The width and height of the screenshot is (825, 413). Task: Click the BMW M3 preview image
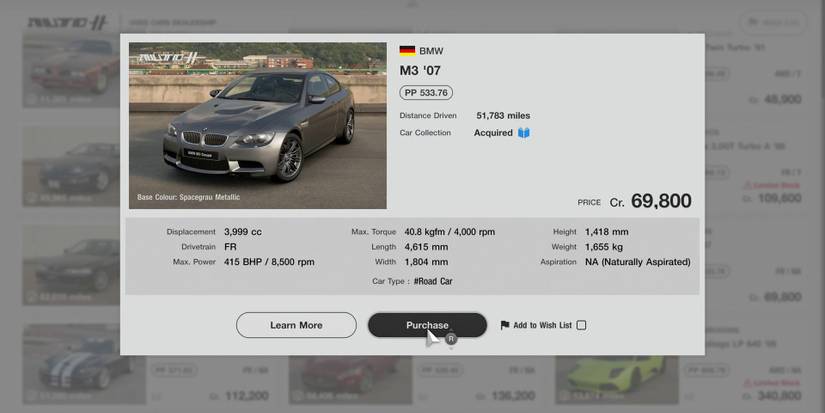[x=258, y=126]
